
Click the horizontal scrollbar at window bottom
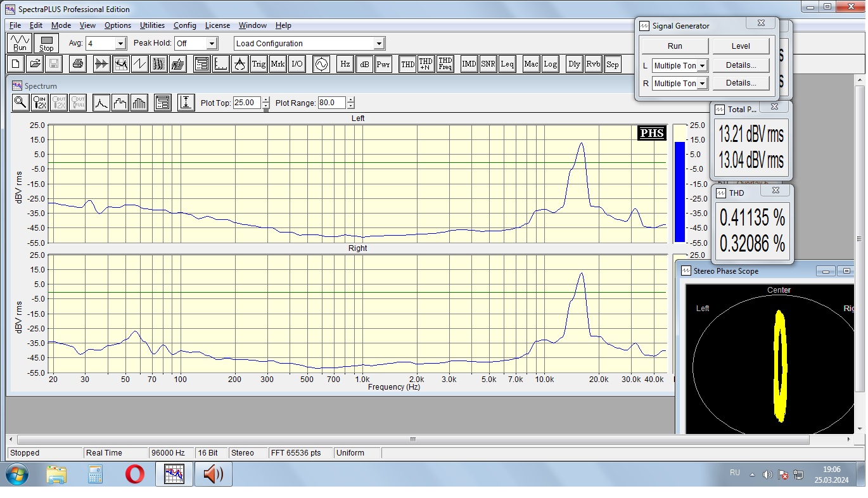[412, 439]
